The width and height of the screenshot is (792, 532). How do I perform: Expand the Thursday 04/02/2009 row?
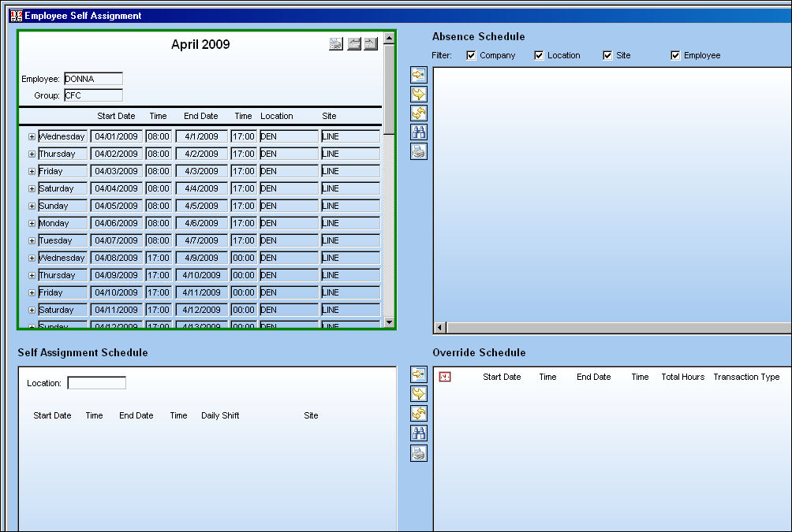[32, 154]
